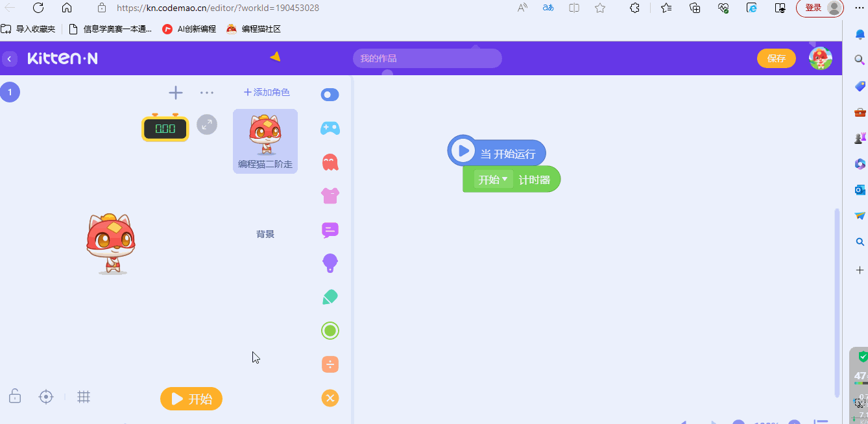The image size is (868, 424).
Task: Open the green circle block category
Action: [x=330, y=331]
